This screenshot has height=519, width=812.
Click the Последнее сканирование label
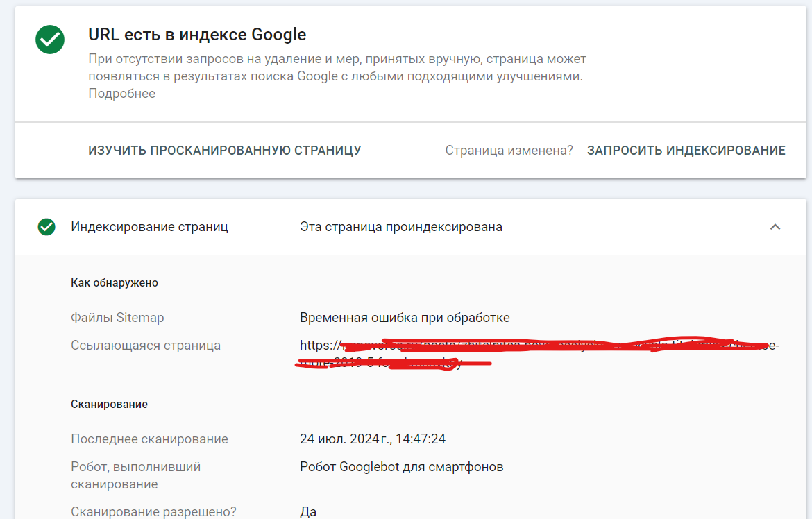[149, 439]
